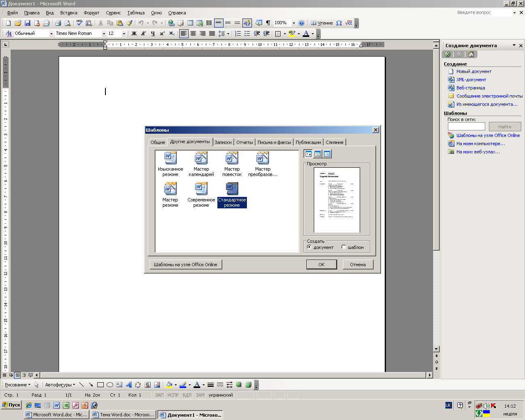
Task: Open the Веб-страница link
Action: coord(470,88)
